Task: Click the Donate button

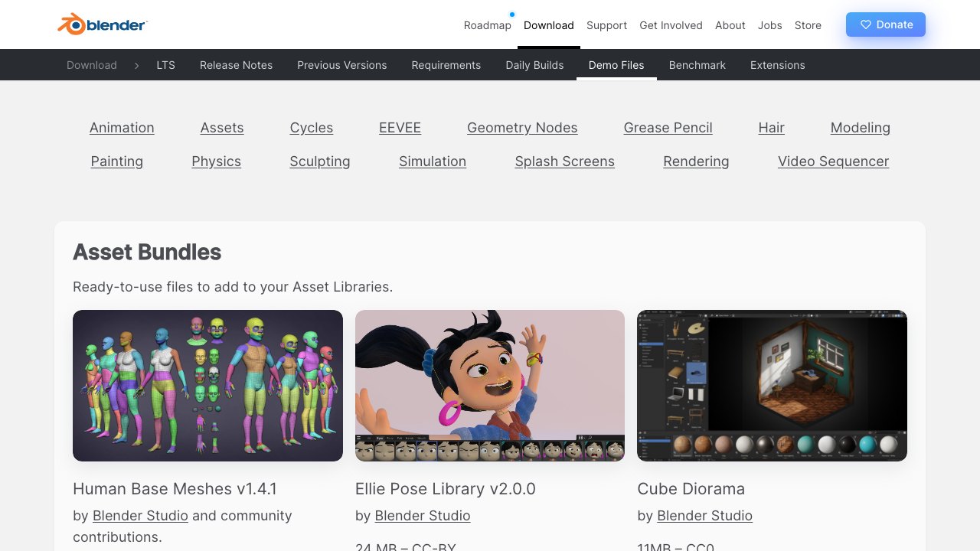Action: 886,24
